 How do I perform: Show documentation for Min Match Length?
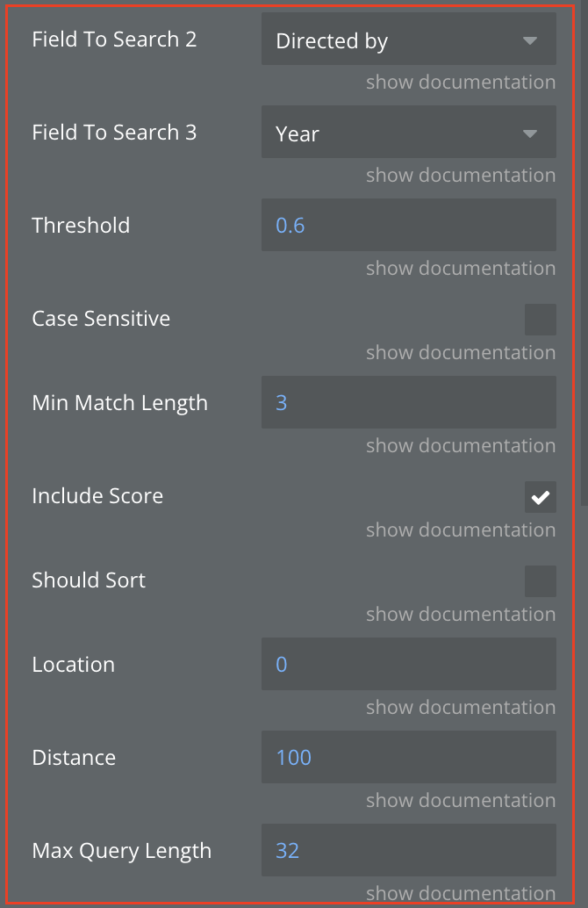461,446
